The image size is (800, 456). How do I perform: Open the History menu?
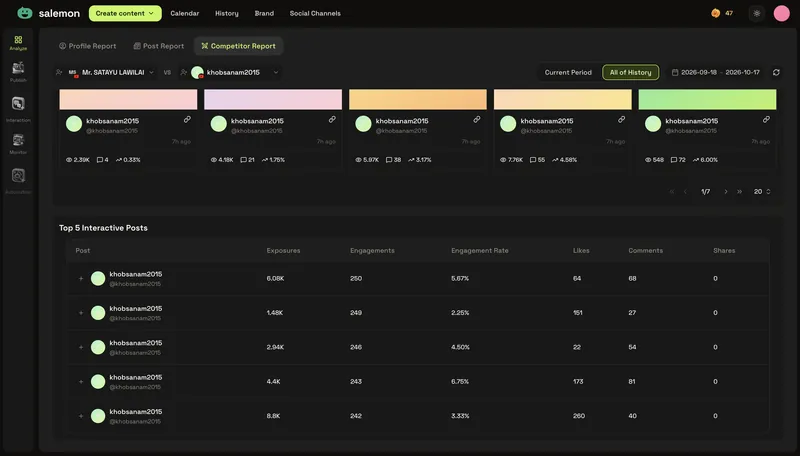(227, 13)
